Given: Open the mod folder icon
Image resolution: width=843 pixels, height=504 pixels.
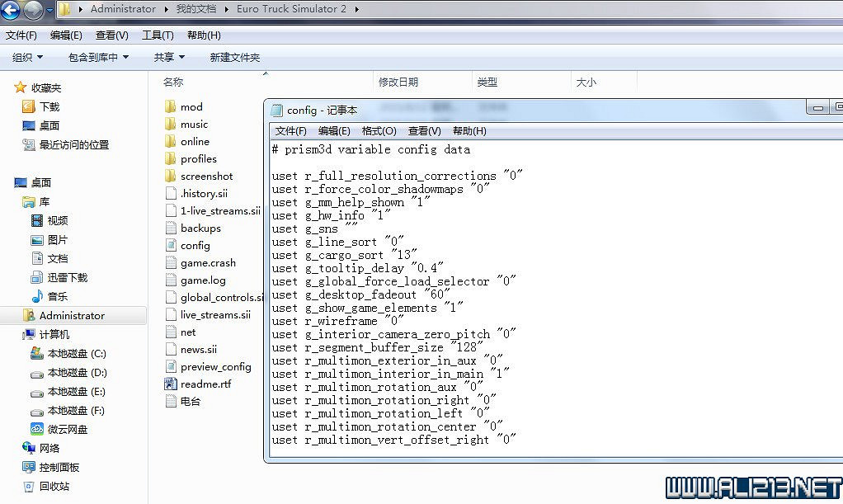Looking at the screenshot, I should point(171,106).
